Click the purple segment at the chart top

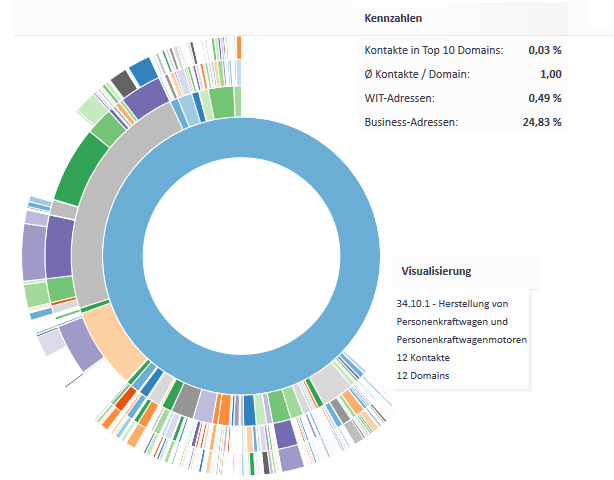(x=147, y=99)
